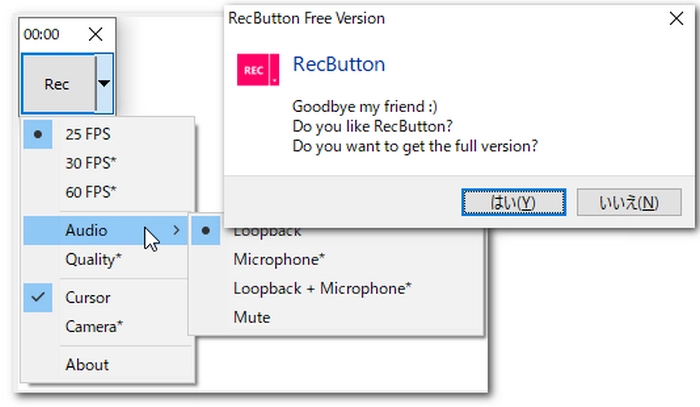
Task: Open the About menu item
Action: (87, 365)
